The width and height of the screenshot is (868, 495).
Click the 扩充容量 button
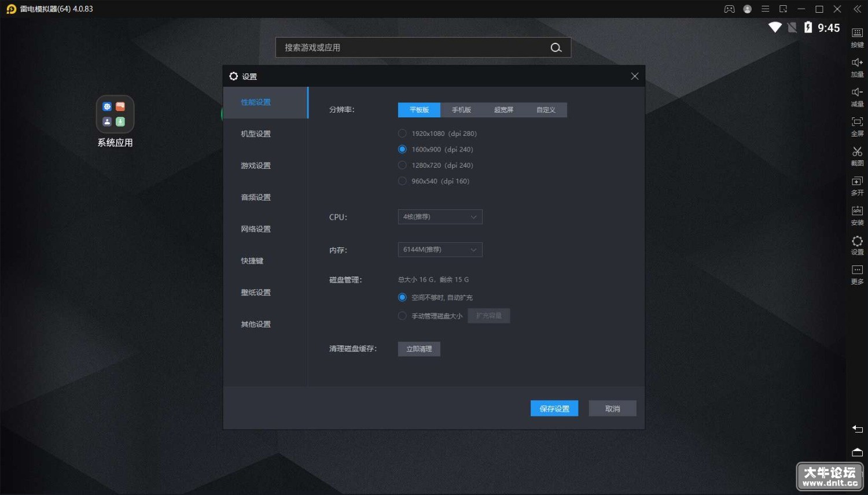489,316
